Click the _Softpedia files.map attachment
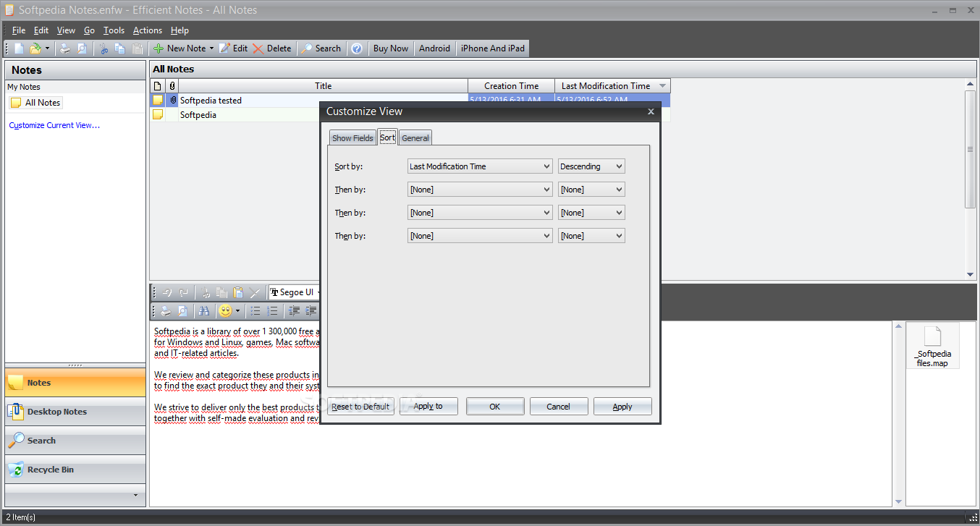 click(x=932, y=346)
